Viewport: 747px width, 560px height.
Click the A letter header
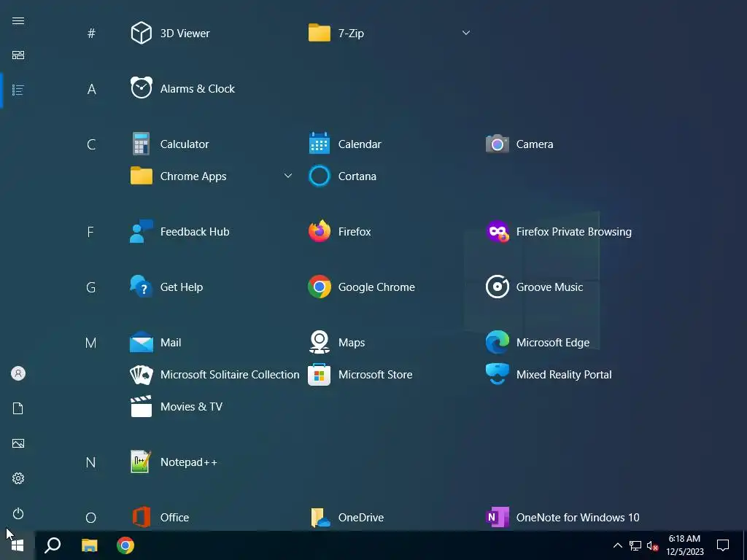(x=91, y=89)
